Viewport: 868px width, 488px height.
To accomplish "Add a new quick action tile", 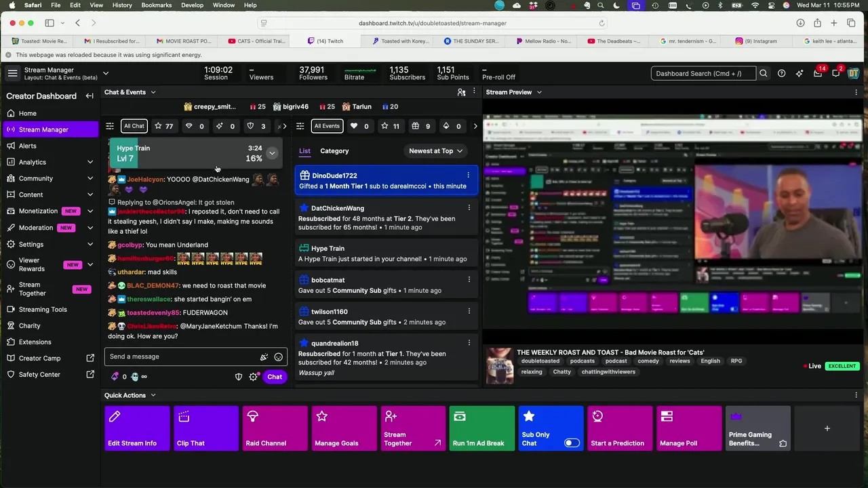I will pyautogui.click(x=827, y=428).
